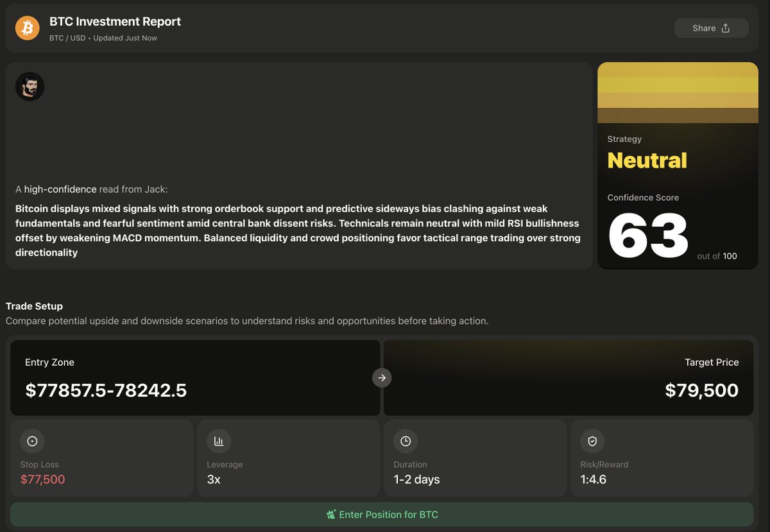The height and width of the screenshot is (532, 770).
Task: Click 'A high-confidence read from Jack' line
Action: [x=91, y=189]
